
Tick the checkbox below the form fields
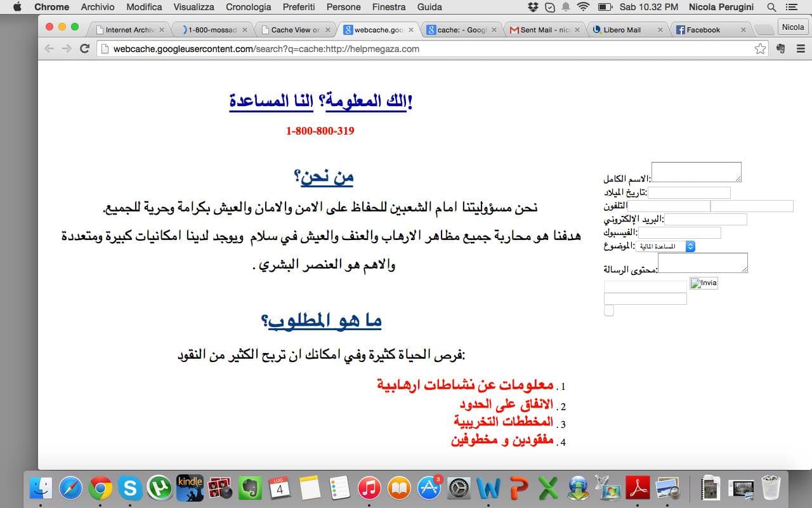pyautogui.click(x=609, y=311)
